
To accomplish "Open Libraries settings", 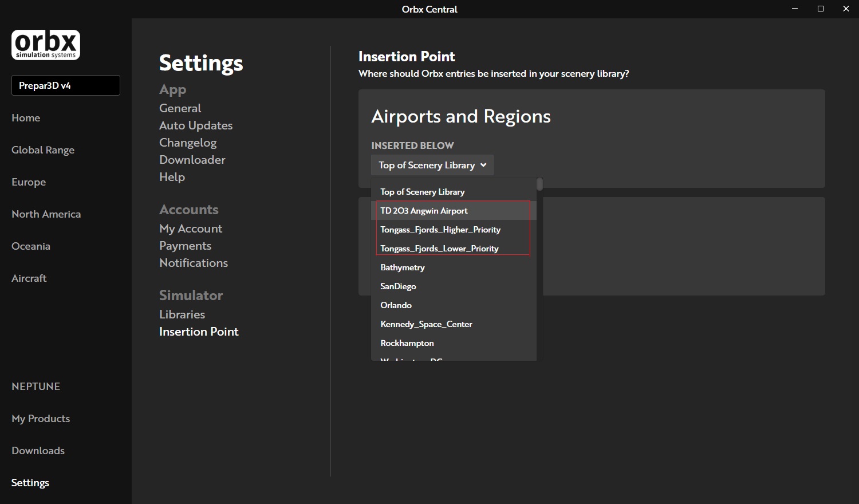I will [x=182, y=314].
